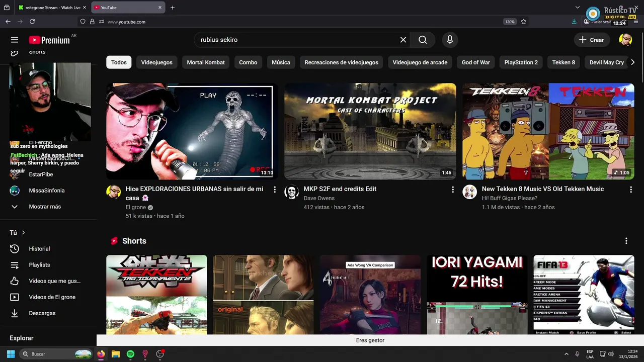Image resolution: width=644 pixels, height=362 pixels.
Task: Switch to the reitegrone Stream browser tab
Action: click(52, 8)
